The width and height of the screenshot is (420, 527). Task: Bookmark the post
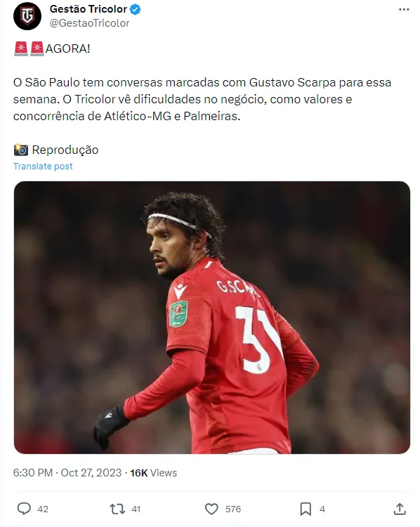(x=306, y=509)
